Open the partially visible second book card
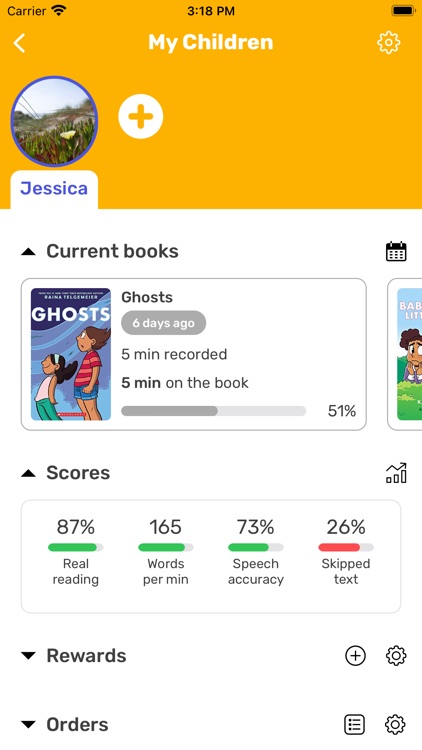Image resolution: width=422 pixels, height=750 pixels. [x=405, y=354]
